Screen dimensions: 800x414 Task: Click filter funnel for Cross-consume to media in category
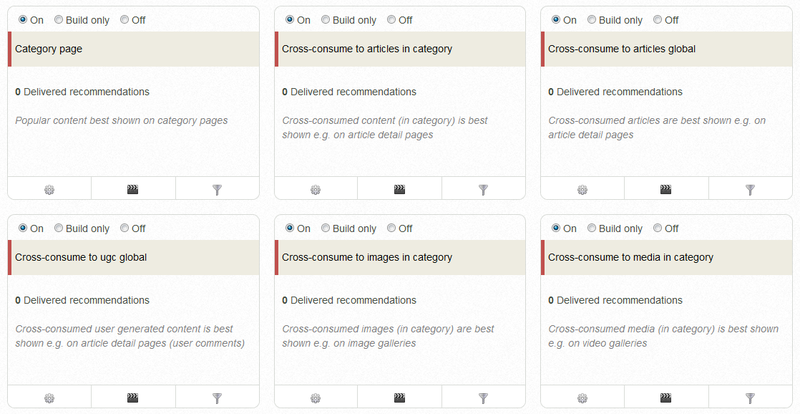750,397
